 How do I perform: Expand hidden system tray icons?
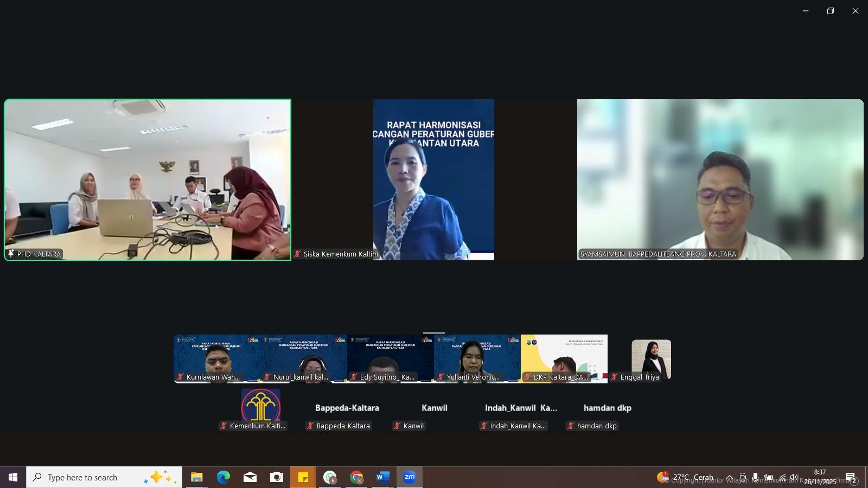point(730,477)
